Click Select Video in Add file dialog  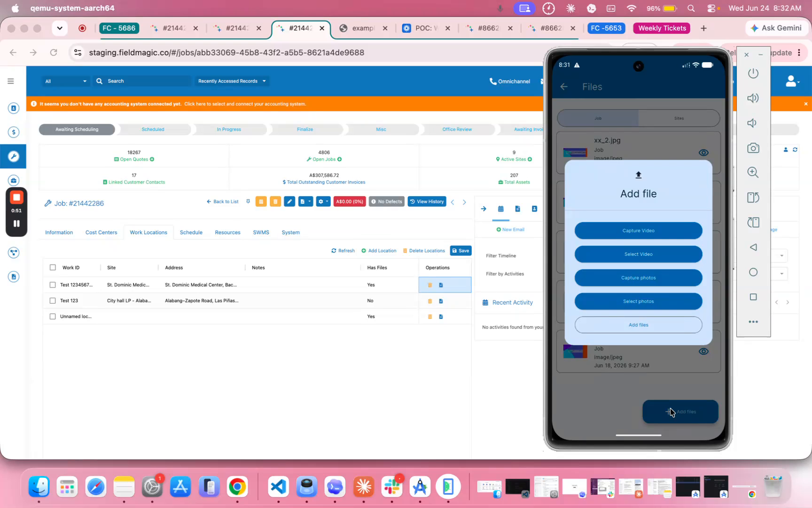pos(638,254)
